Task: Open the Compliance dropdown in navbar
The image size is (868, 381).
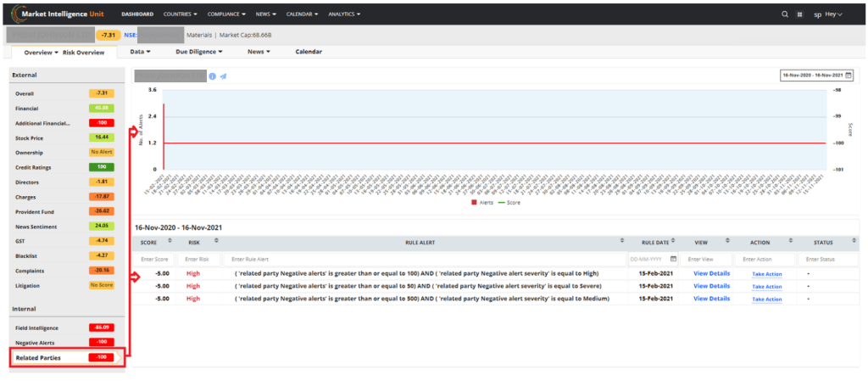Action: pyautogui.click(x=225, y=14)
